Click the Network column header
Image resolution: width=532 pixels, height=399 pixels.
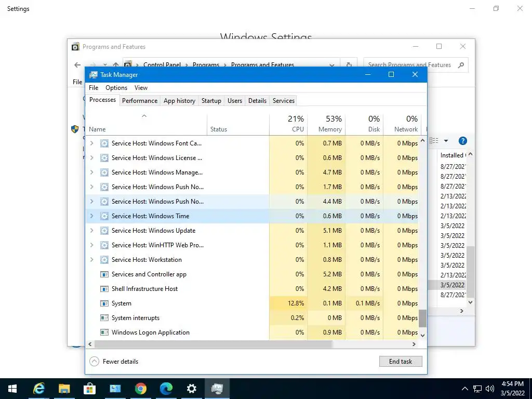click(x=403, y=124)
